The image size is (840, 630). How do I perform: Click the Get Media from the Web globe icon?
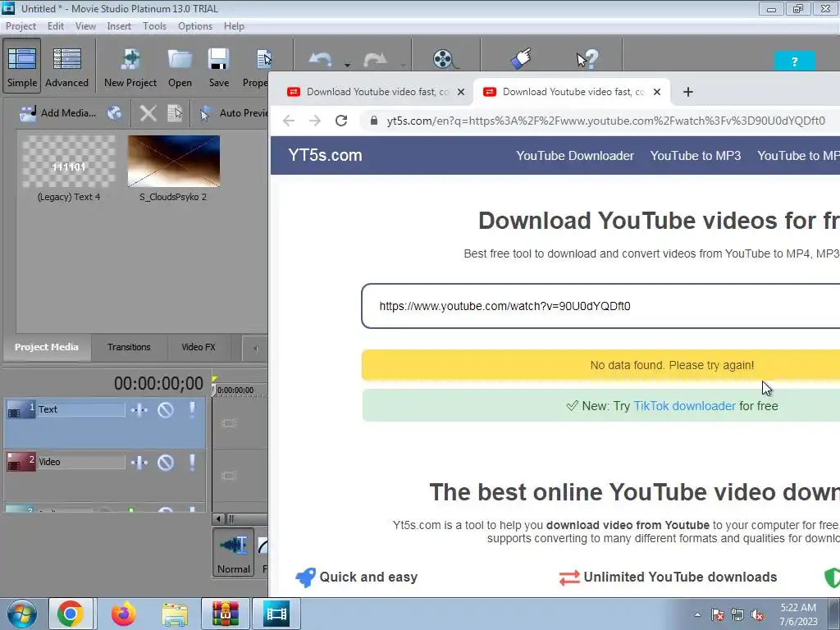click(x=114, y=113)
